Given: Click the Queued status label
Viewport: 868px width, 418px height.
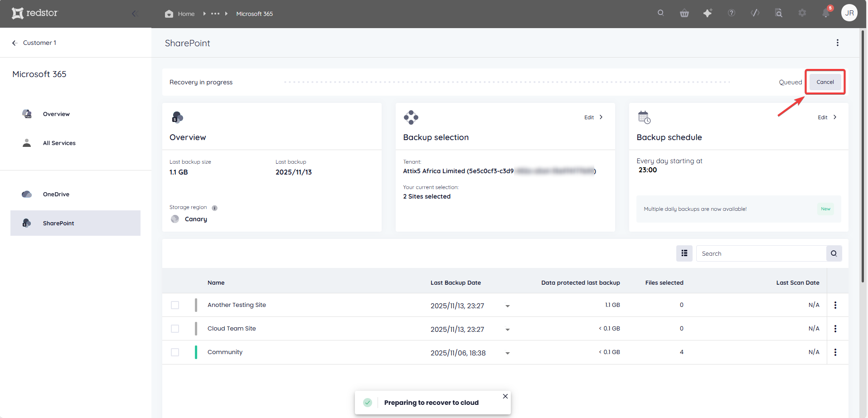Looking at the screenshot, I should (x=790, y=82).
